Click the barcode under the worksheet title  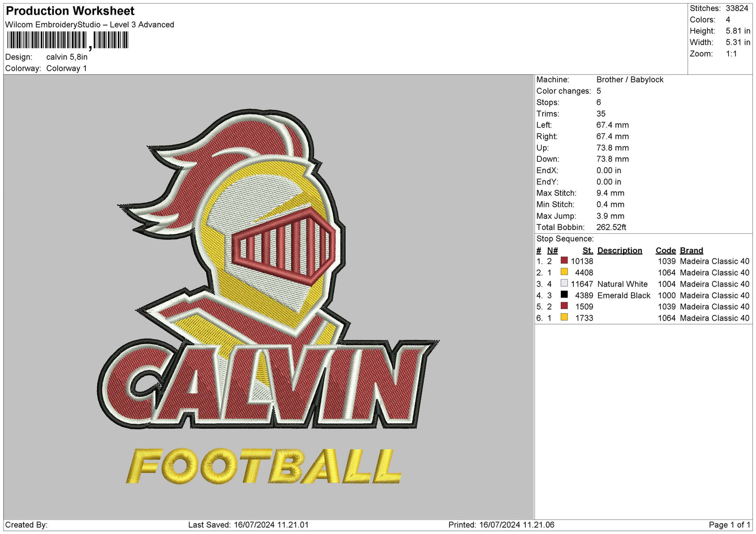coord(67,40)
